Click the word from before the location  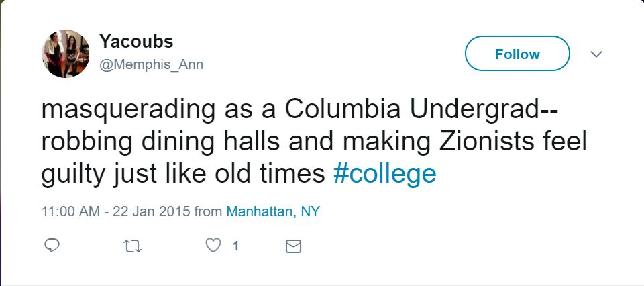click(208, 211)
